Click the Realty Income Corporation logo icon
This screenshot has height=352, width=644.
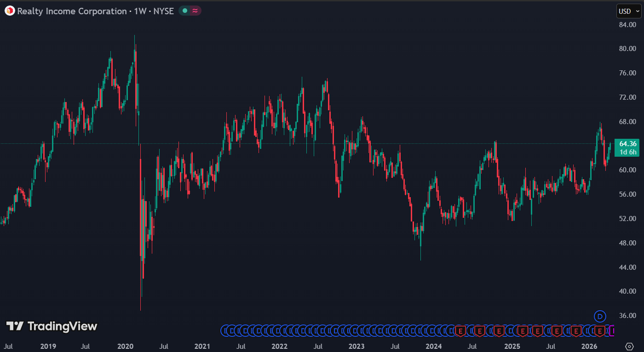point(10,11)
